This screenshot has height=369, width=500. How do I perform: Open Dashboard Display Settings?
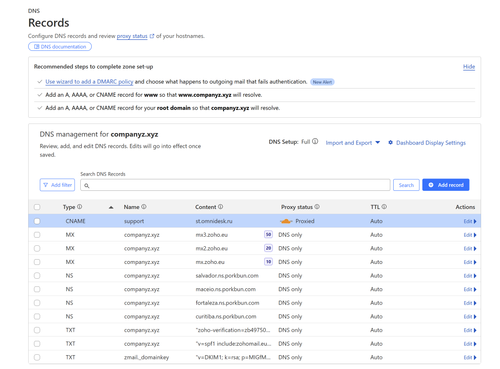click(x=431, y=143)
